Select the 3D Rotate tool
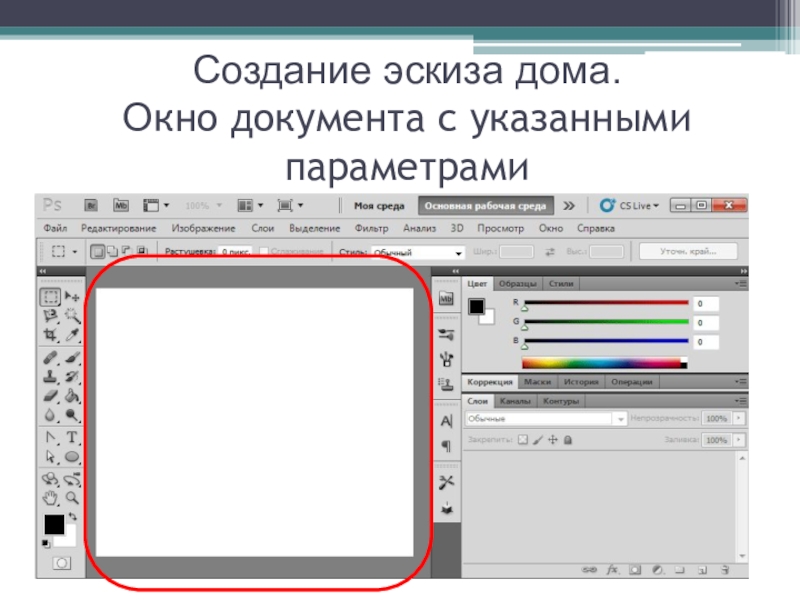800x600 pixels. (x=50, y=479)
